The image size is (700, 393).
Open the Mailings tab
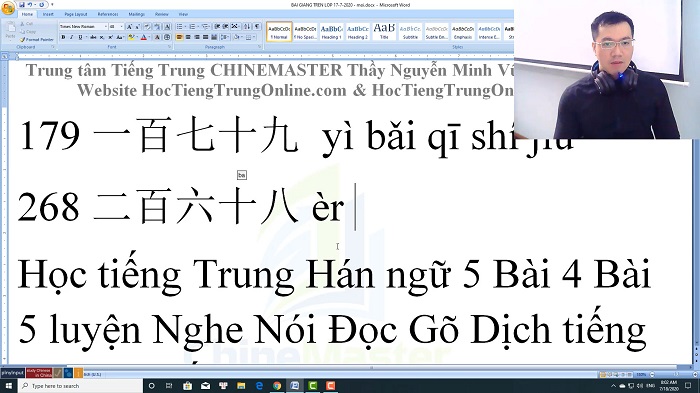137,14
